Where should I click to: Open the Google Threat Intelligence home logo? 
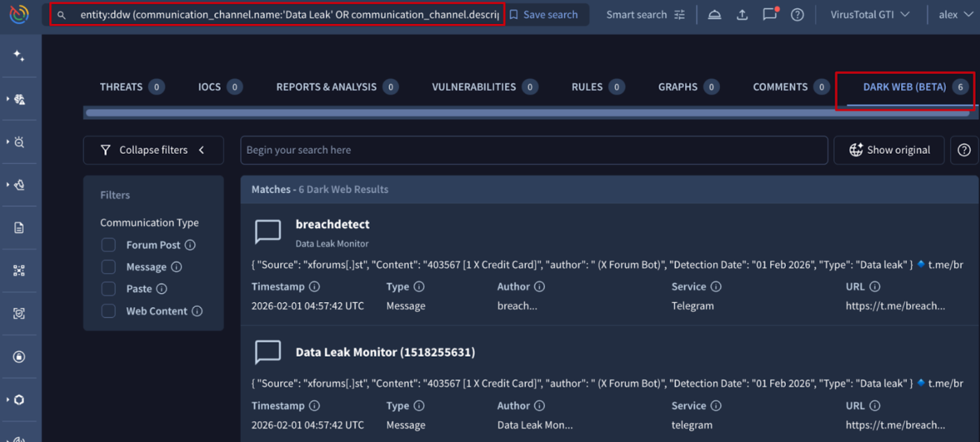coord(19,14)
